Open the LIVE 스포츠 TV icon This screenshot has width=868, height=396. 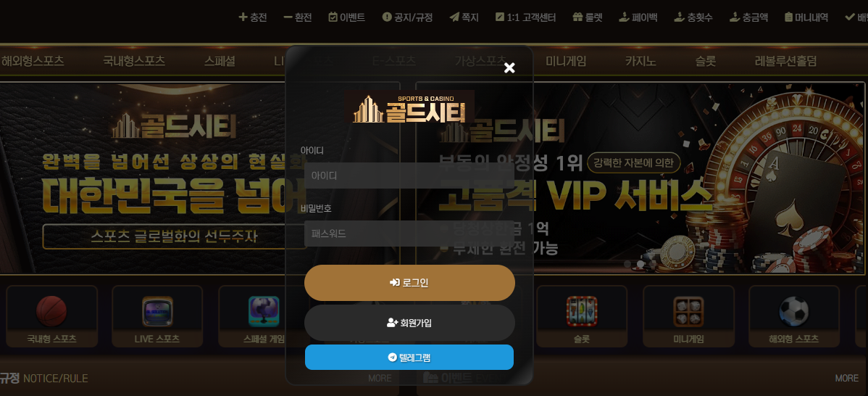[157, 311]
